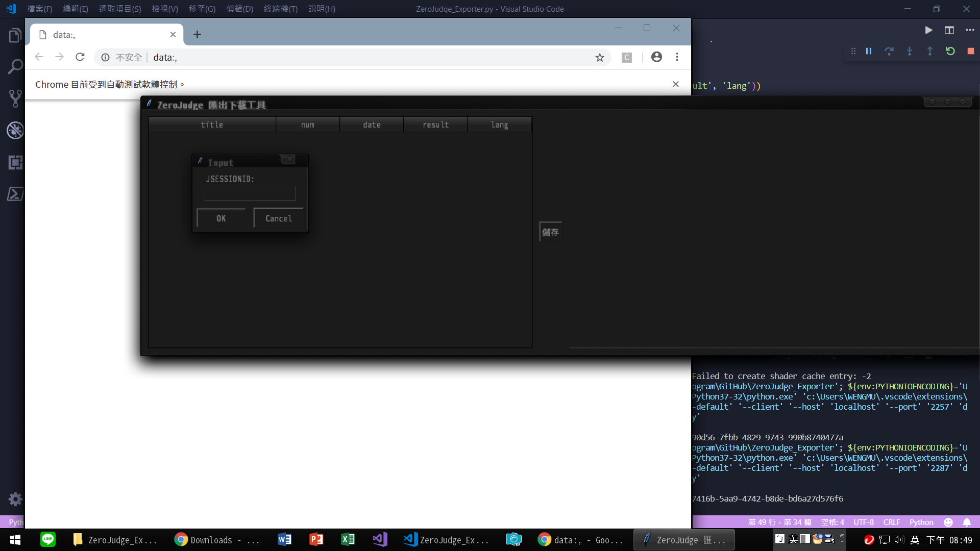Open the 偵錯(D) menu
Image resolution: width=980 pixels, height=551 pixels.
pyautogui.click(x=239, y=9)
